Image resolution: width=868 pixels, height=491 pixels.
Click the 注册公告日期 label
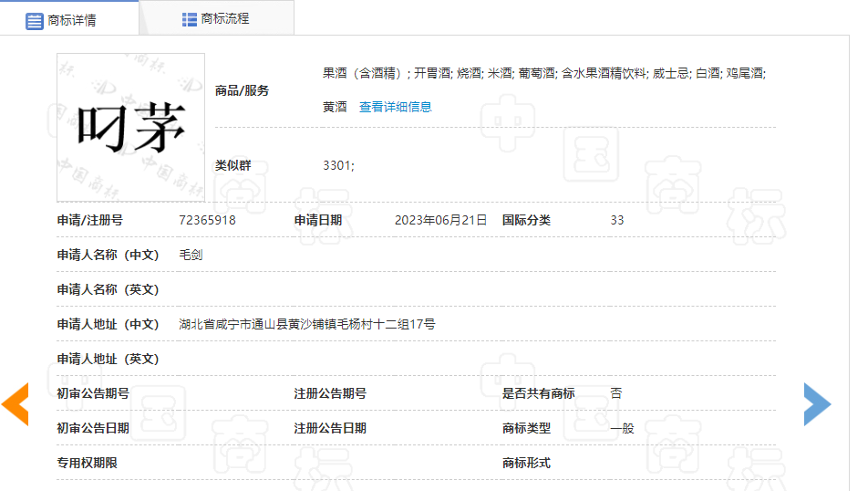pos(330,428)
